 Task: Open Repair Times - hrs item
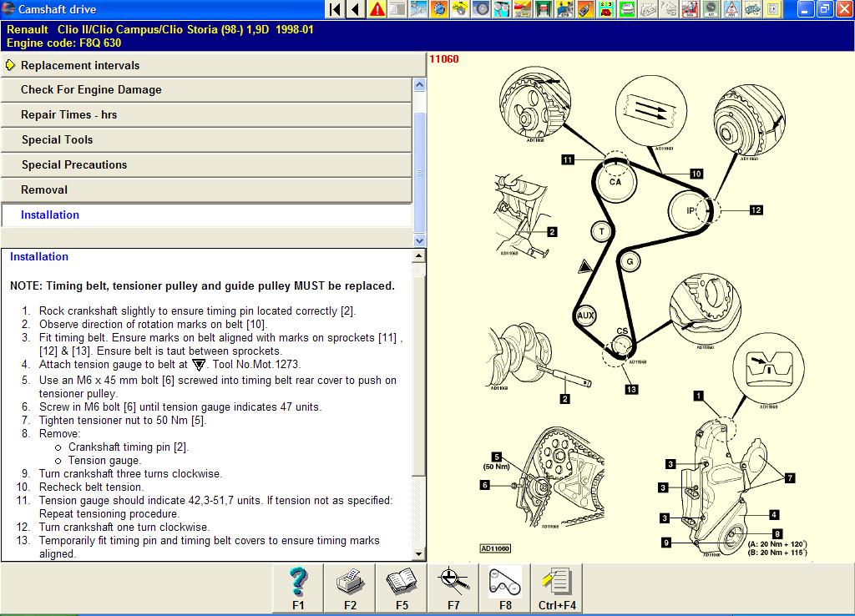(206, 114)
